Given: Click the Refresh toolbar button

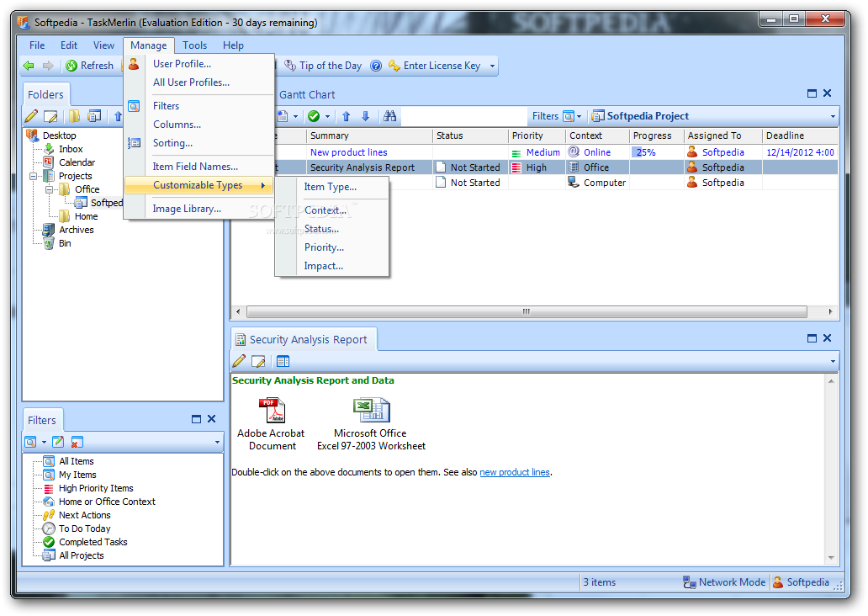Looking at the screenshot, I should [x=90, y=66].
